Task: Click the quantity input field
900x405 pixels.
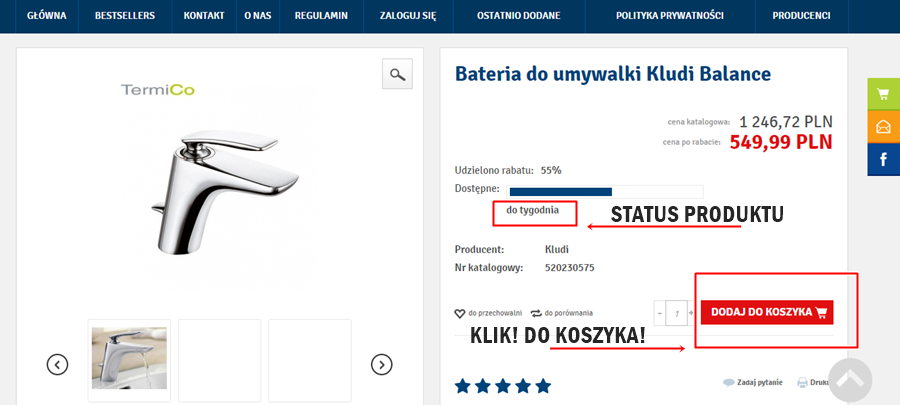Action: (676, 313)
